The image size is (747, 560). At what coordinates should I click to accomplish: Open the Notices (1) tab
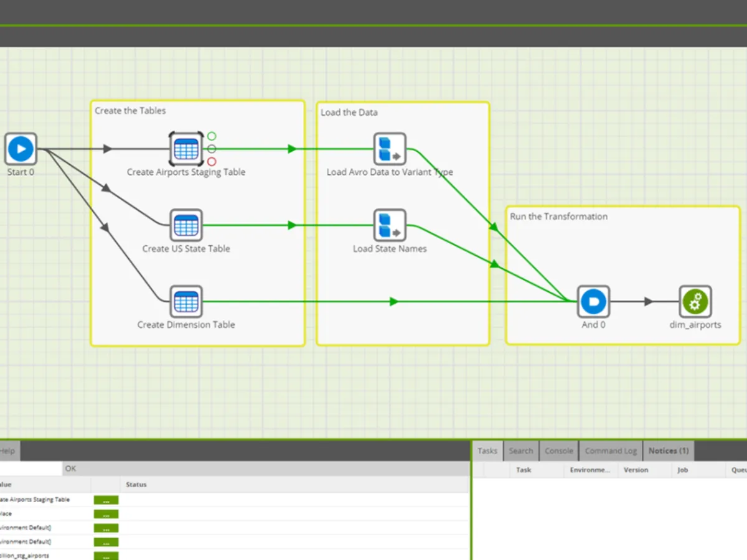pyautogui.click(x=669, y=451)
